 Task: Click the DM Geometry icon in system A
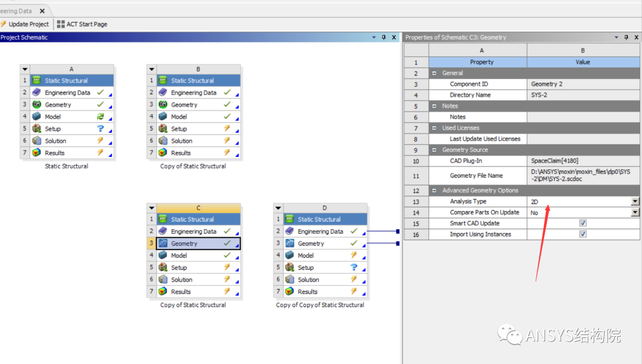(36, 105)
